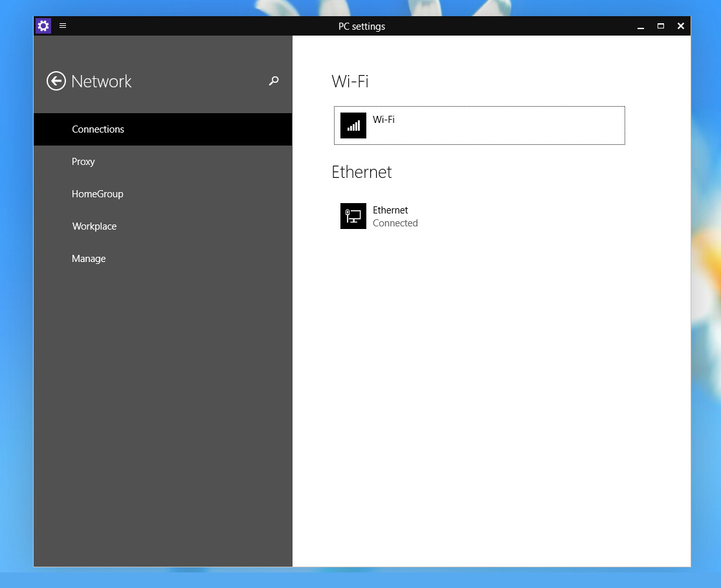This screenshot has height=588, width=721.
Task: Open the Manage section
Action: coord(89,259)
